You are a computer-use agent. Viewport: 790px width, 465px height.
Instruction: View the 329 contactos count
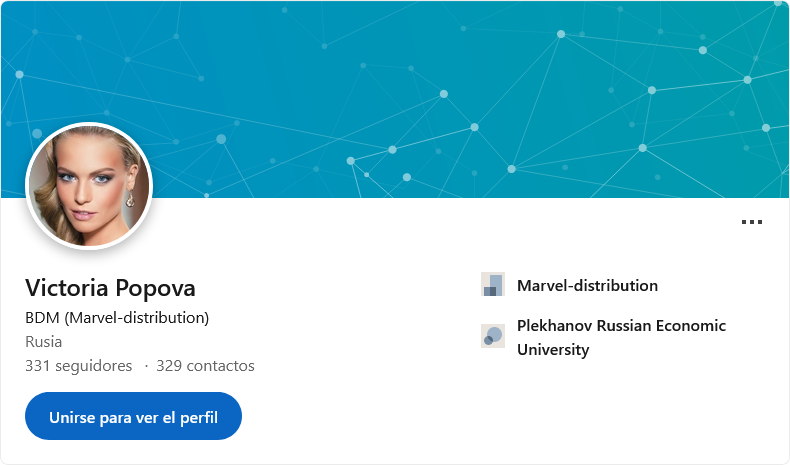205,366
